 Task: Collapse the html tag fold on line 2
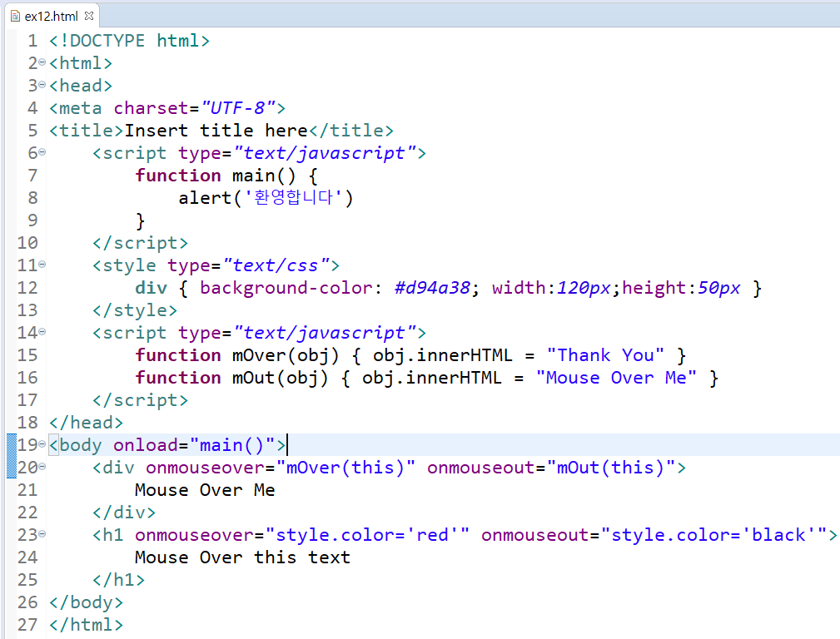pyautogui.click(x=42, y=62)
